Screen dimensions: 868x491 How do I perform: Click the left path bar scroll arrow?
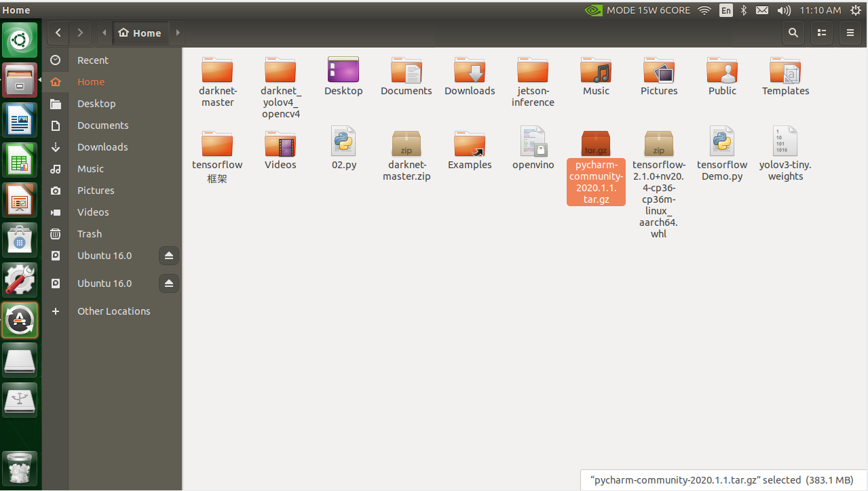pyautogui.click(x=105, y=33)
